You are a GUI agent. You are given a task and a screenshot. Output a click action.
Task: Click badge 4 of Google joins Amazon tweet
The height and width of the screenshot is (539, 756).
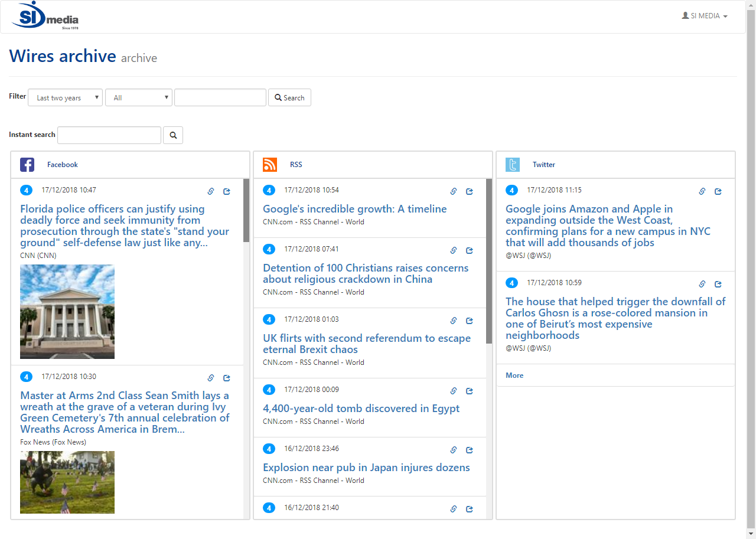[x=511, y=190]
